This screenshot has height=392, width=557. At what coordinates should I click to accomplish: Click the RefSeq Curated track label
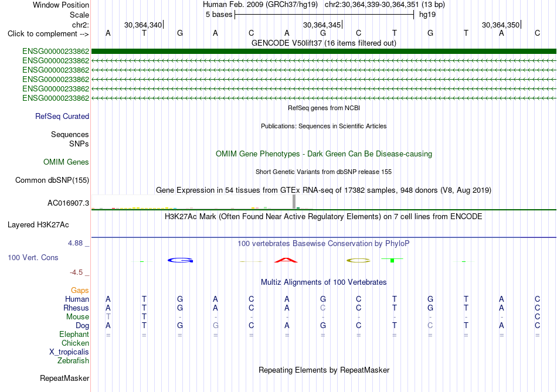click(x=62, y=117)
